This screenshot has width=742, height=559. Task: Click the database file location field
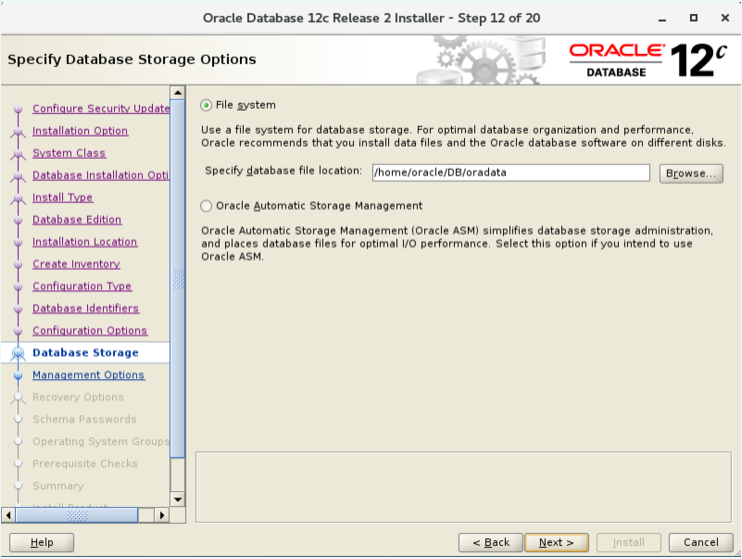511,173
